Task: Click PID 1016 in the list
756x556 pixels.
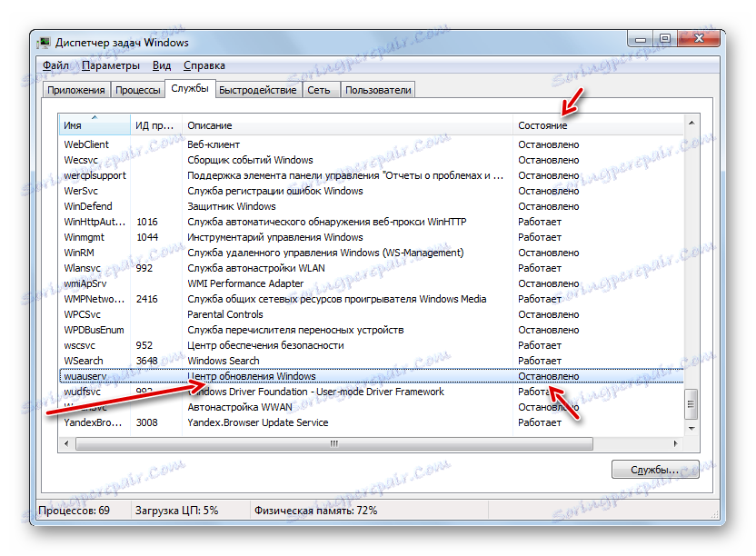Action: coord(147,222)
